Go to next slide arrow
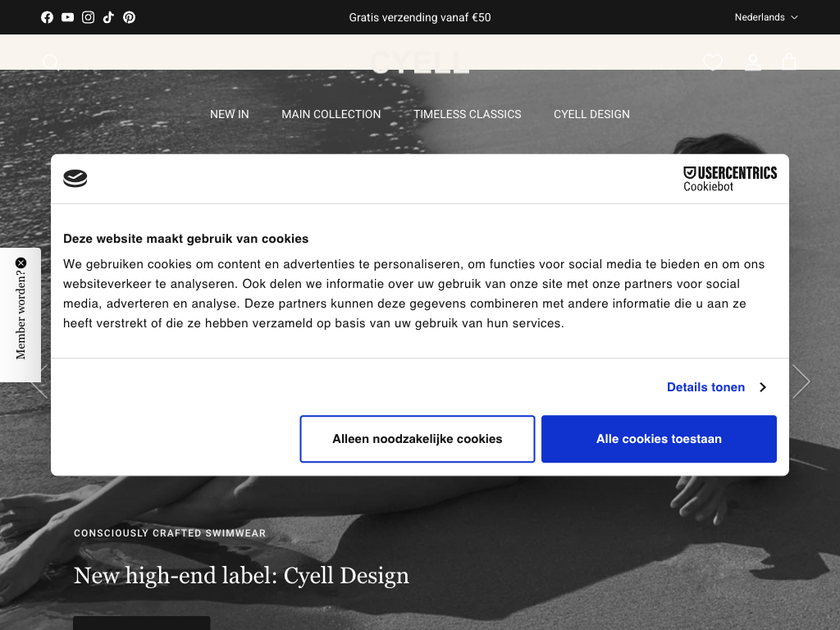Image resolution: width=840 pixels, height=630 pixels. (801, 381)
